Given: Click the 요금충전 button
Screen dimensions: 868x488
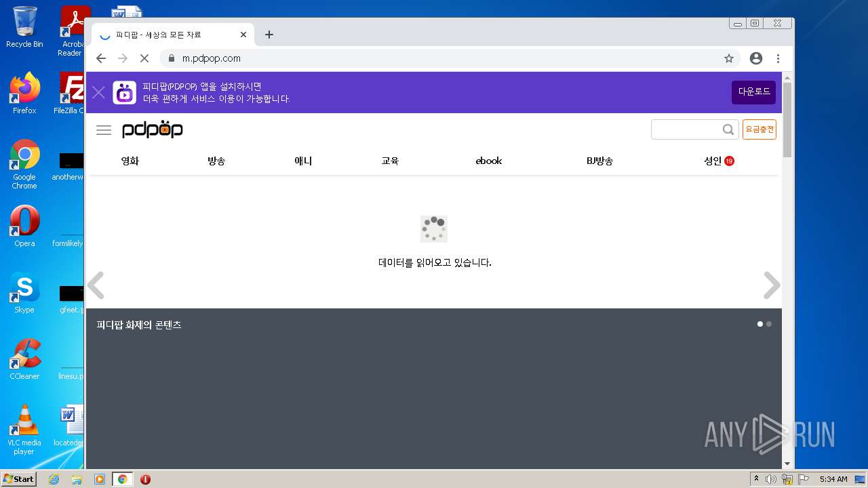Looking at the screenshot, I should (x=759, y=129).
